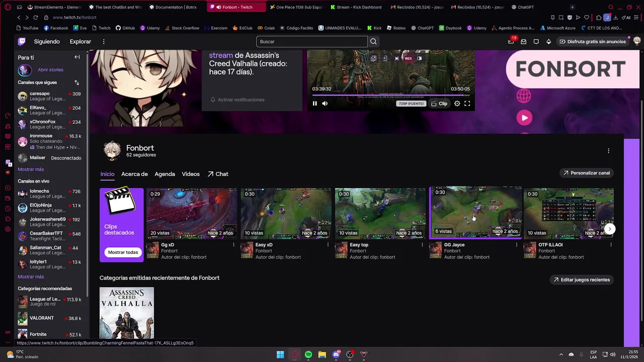Screen dimensions: 644x362
Task: Open the Acerca de tab
Action: click(x=134, y=174)
